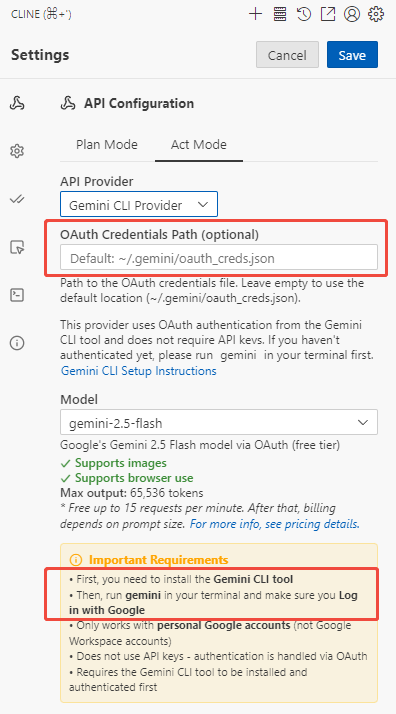Viewport: 396px width, 714px height.
Task: Open the Account profile icon
Action: (352, 14)
